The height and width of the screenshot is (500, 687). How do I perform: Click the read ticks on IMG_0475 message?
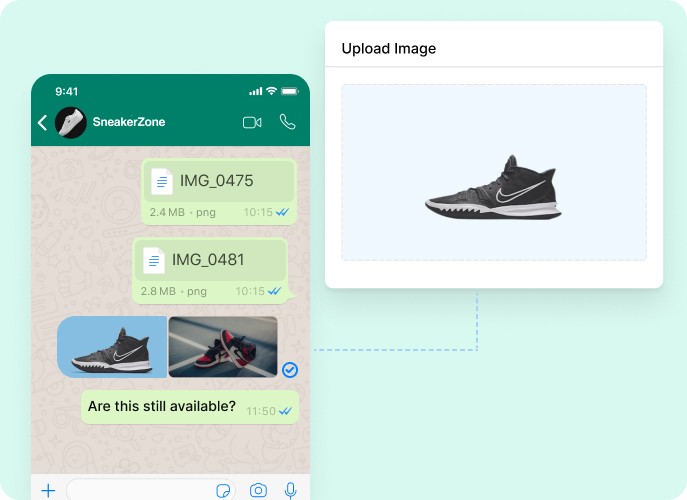click(x=283, y=212)
